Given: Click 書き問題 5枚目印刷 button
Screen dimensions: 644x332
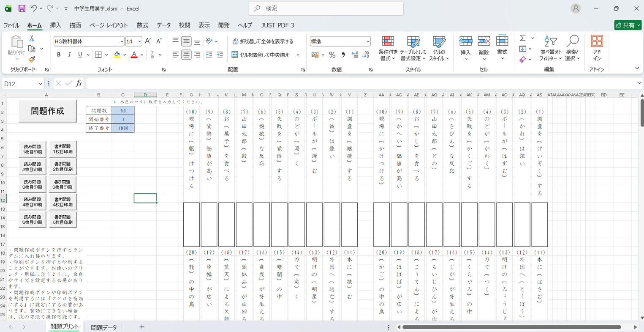Looking at the screenshot, I should click(63, 220).
